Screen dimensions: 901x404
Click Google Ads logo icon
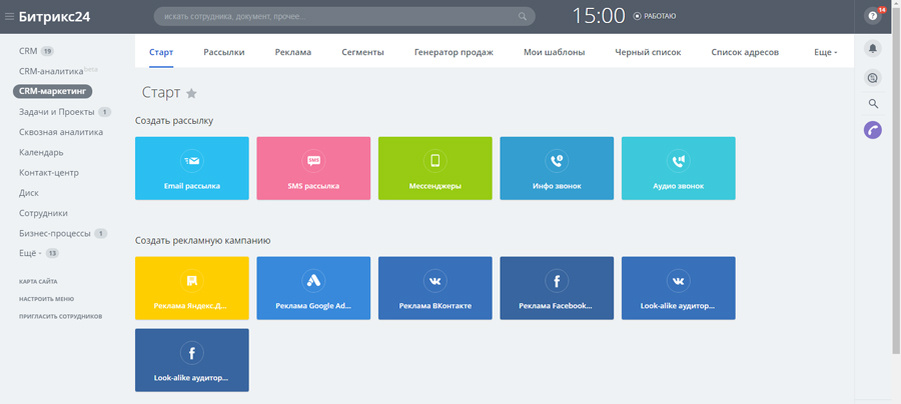tap(314, 281)
